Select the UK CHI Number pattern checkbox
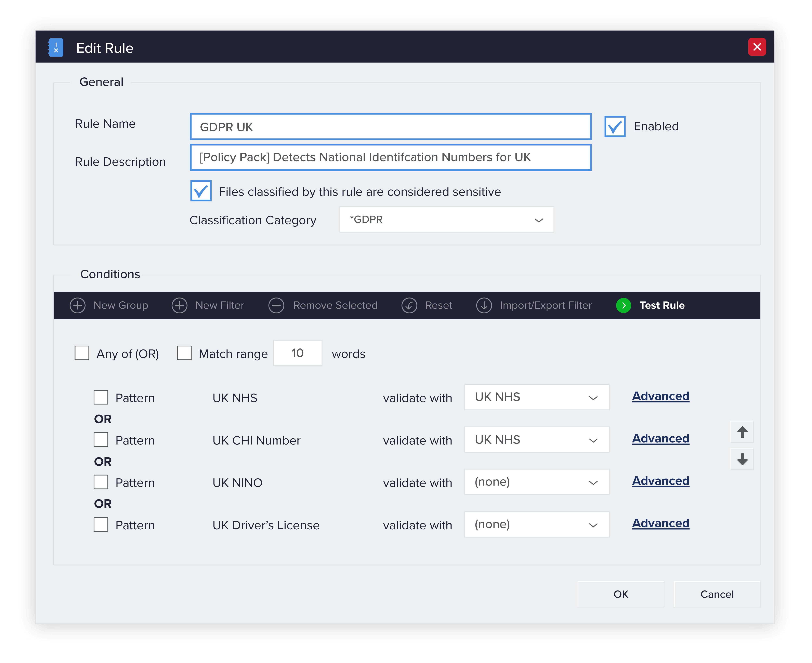Viewport: 812px width, 663px height. coord(101,440)
